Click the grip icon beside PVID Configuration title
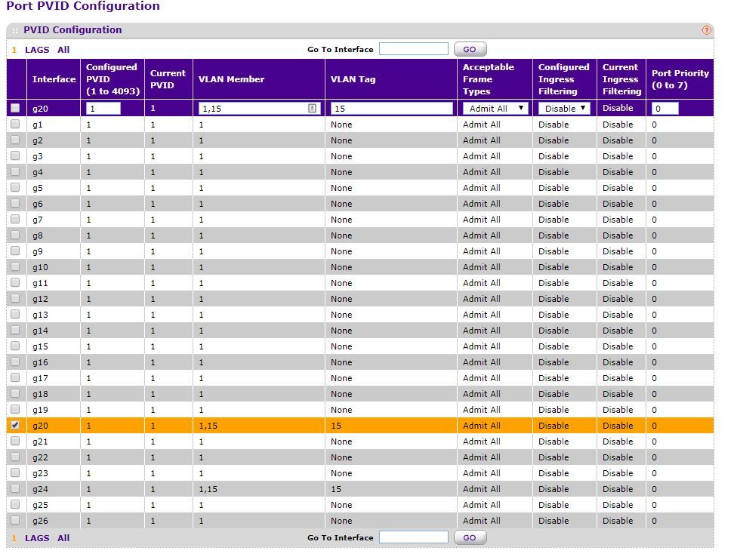This screenshot has width=734, height=560. [15, 31]
